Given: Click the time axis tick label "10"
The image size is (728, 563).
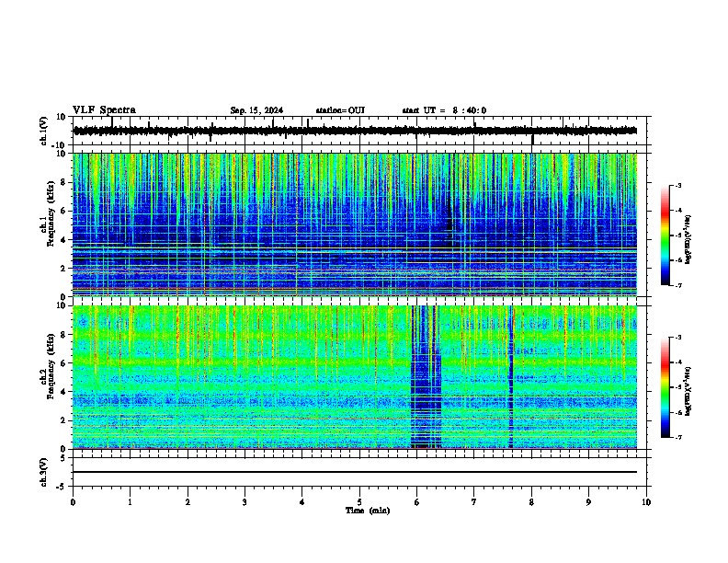Looking at the screenshot, I should pyautogui.click(x=646, y=502).
